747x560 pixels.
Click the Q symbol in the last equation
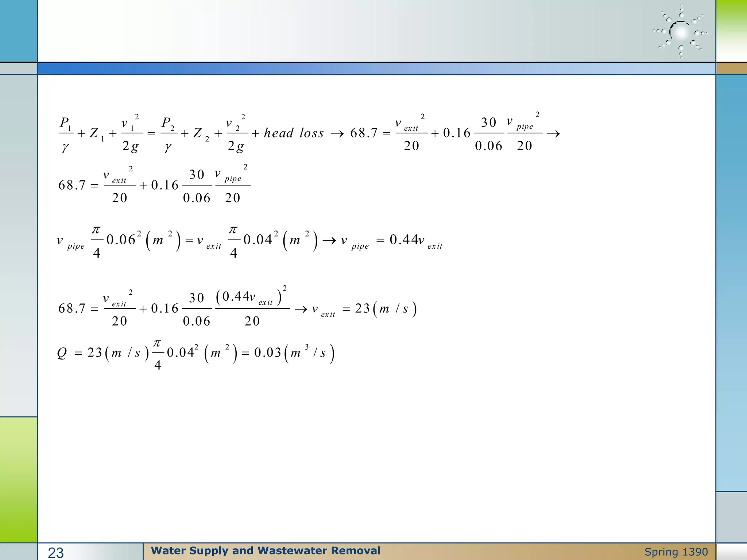(x=62, y=353)
